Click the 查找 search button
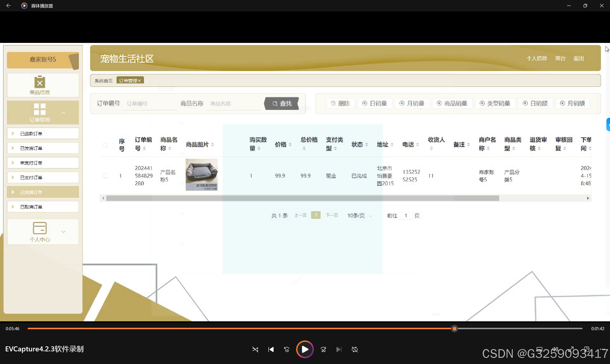Viewport: 610px width, 364px height. tap(282, 103)
